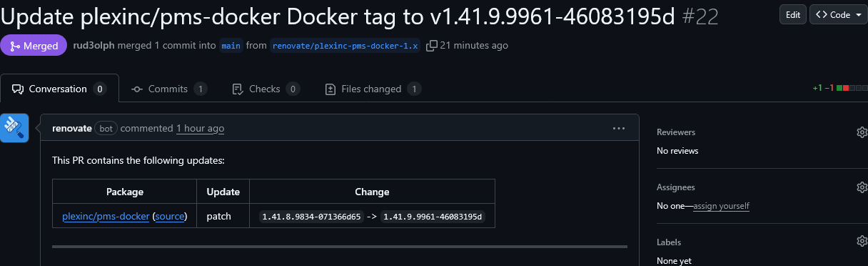Viewport: 868px width, 266px height.
Task: Open the Checks tab
Action: click(x=266, y=89)
